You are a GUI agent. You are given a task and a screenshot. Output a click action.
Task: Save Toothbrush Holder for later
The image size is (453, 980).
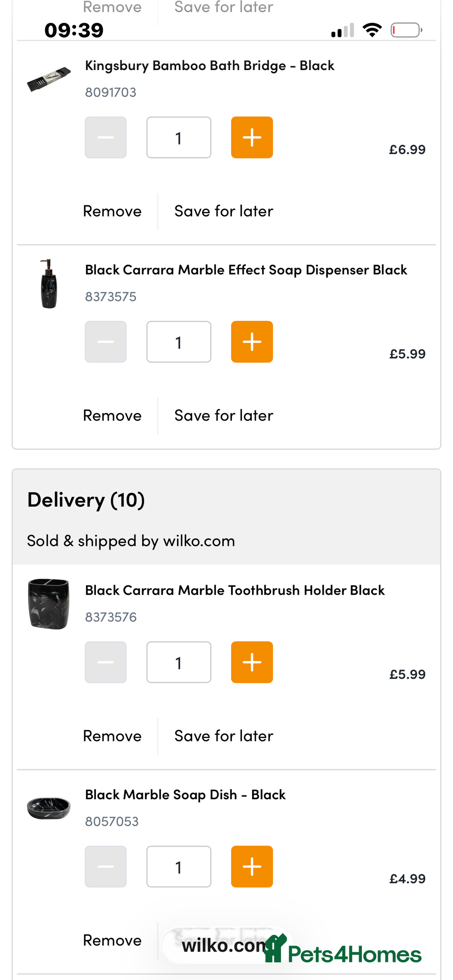click(x=224, y=736)
